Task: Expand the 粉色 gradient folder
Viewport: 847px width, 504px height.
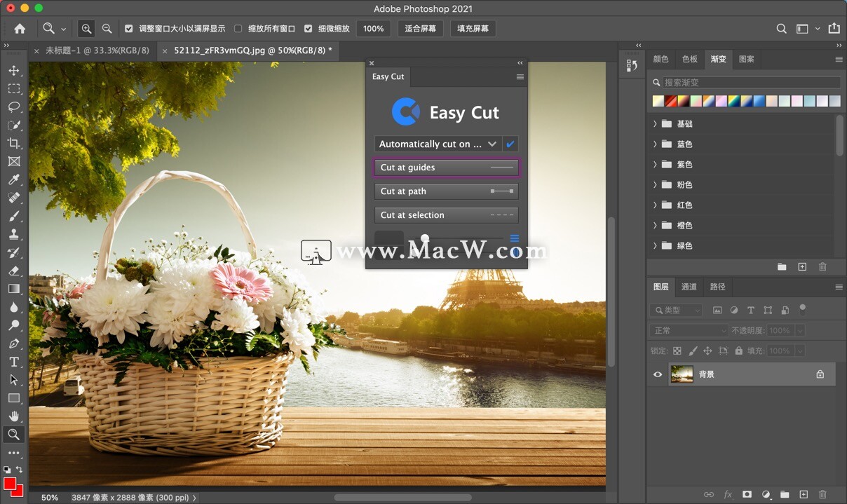Action: click(655, 185)
